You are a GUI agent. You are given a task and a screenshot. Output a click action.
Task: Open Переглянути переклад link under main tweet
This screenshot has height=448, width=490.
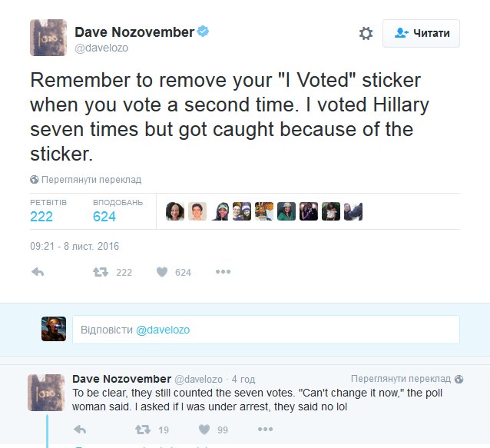91,180
